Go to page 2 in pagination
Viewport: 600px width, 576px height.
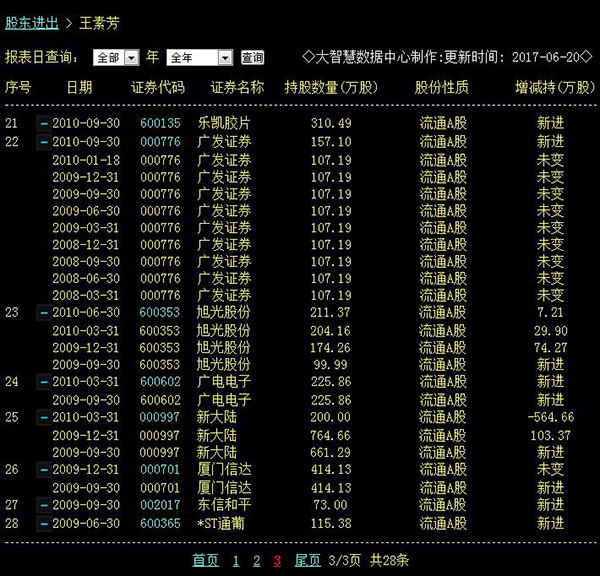[x=256, y=561]
